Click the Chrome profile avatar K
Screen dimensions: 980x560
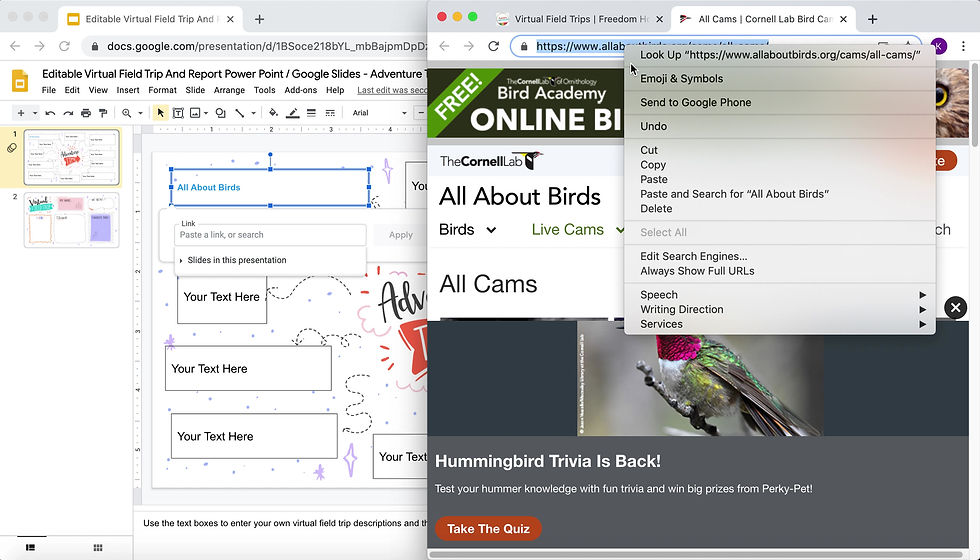click(939, 46)
